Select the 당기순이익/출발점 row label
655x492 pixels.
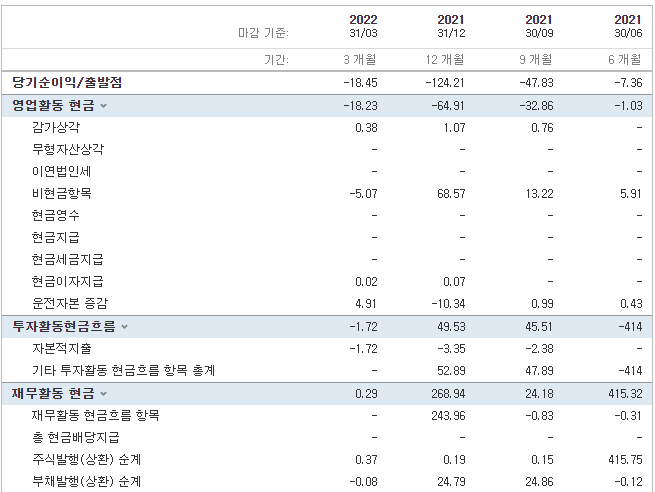pyautogui.click(x=67, y=82)
